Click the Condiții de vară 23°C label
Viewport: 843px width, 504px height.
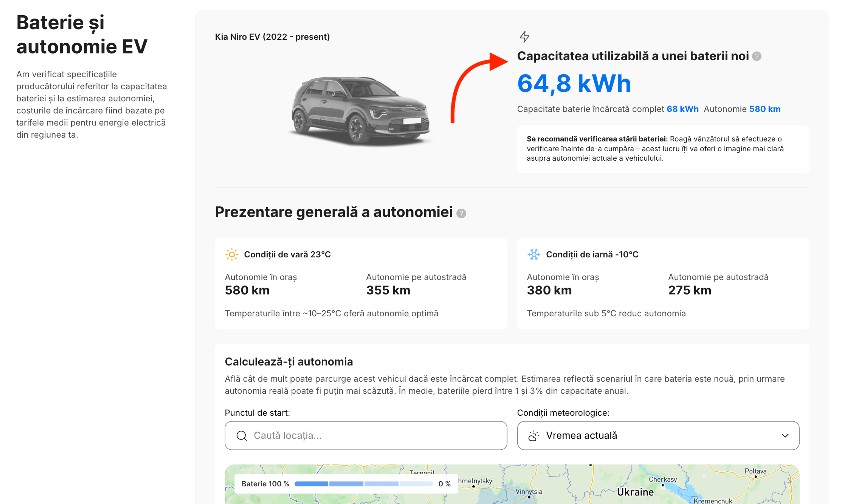[287, 254]
